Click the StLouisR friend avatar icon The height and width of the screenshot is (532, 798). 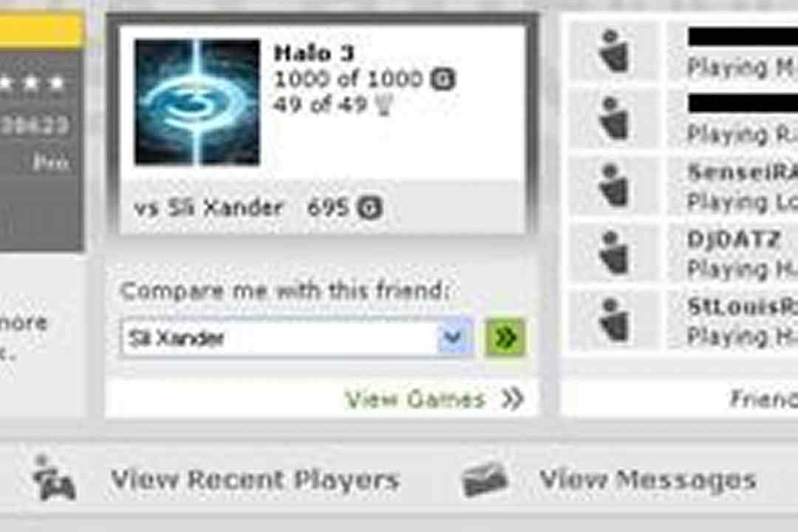click(614, 320)
